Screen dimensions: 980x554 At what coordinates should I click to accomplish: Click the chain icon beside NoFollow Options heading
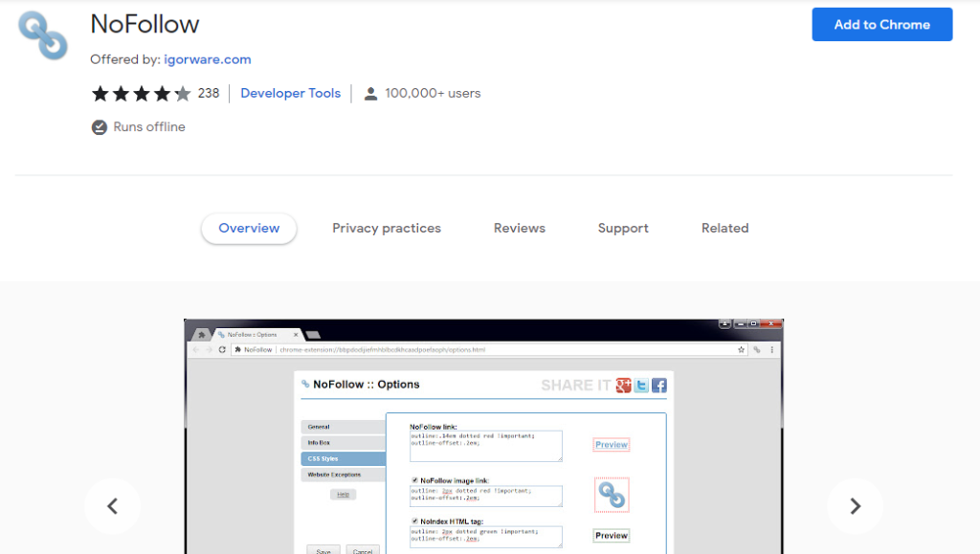305,384
